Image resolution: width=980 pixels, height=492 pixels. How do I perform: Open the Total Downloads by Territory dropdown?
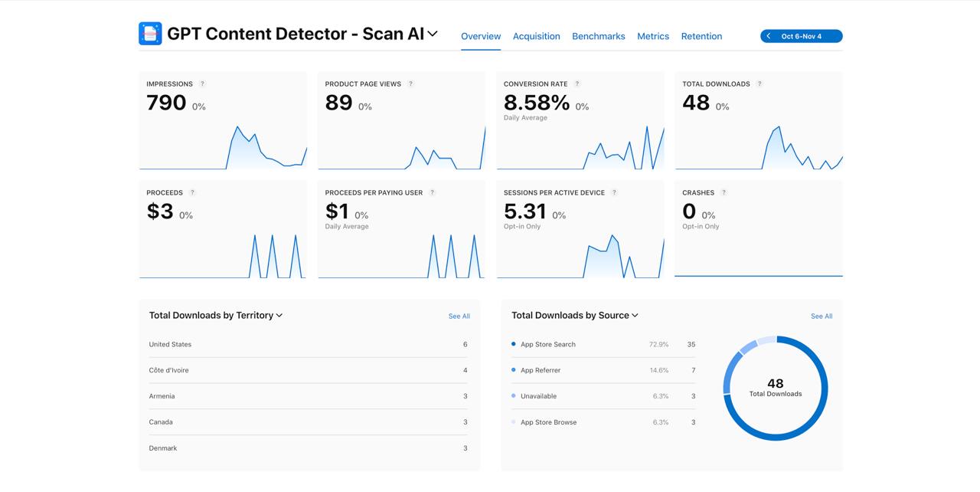[x=279, y=316]
